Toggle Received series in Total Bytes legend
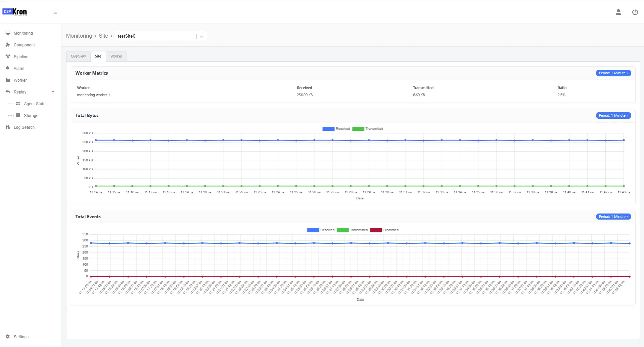The width and height of the screenshot is (644, 347). [x=336, y=129]
